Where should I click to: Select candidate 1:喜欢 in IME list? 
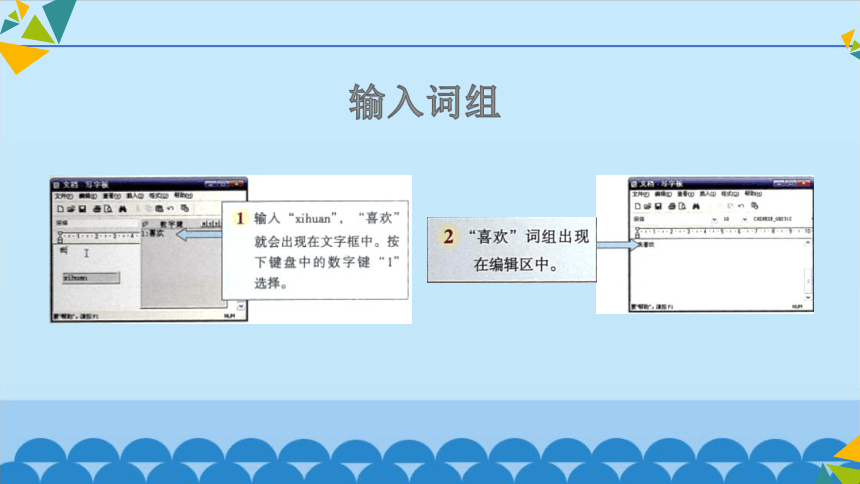point(152,234)
